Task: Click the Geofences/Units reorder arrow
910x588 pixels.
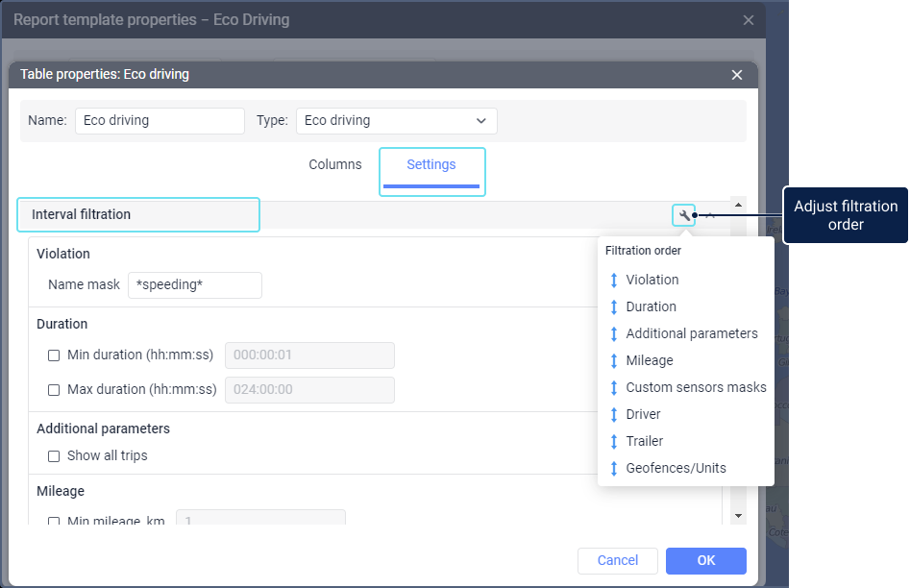Action: point(613,468)
